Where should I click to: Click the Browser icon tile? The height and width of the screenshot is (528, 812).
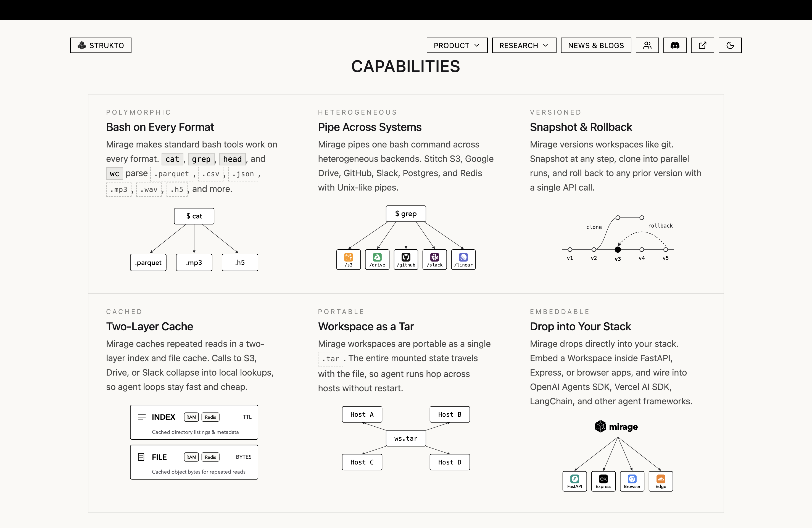click(632, 481)
